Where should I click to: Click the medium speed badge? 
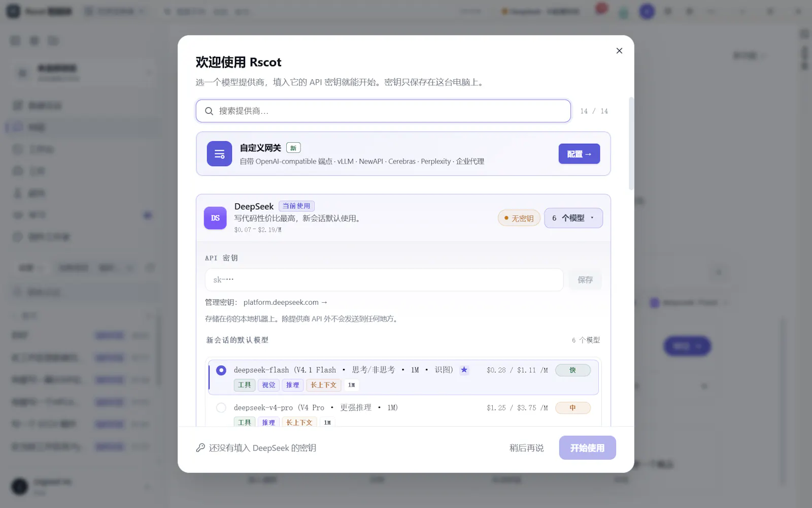572,408
